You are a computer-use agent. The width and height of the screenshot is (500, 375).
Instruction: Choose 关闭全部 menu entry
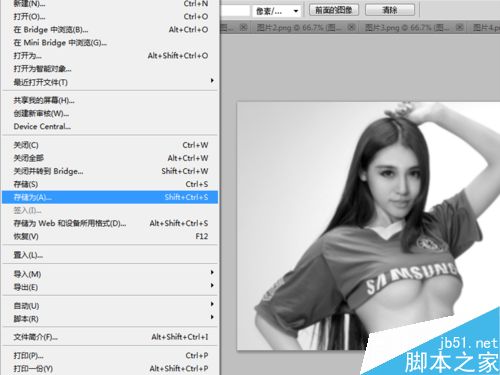point(110,158)
